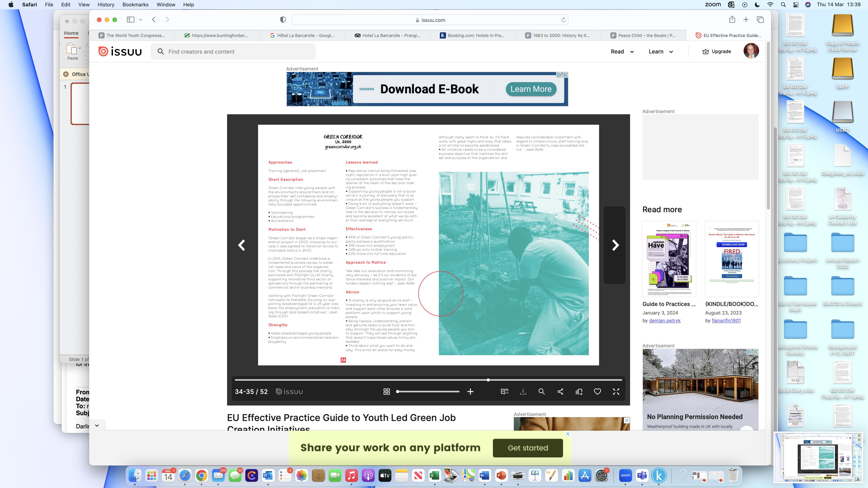The height and width of the screenshot is (488, 868).
Task: Toggle the heart like button
Action: point(597,391)
